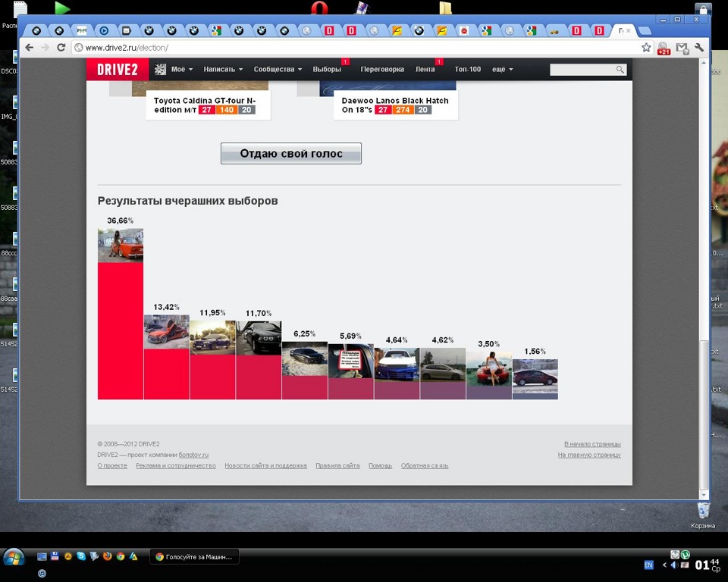This screenshot has width=728, height=582.
Task: Open the О проекте footer link
Action: (x=112, y=465)
